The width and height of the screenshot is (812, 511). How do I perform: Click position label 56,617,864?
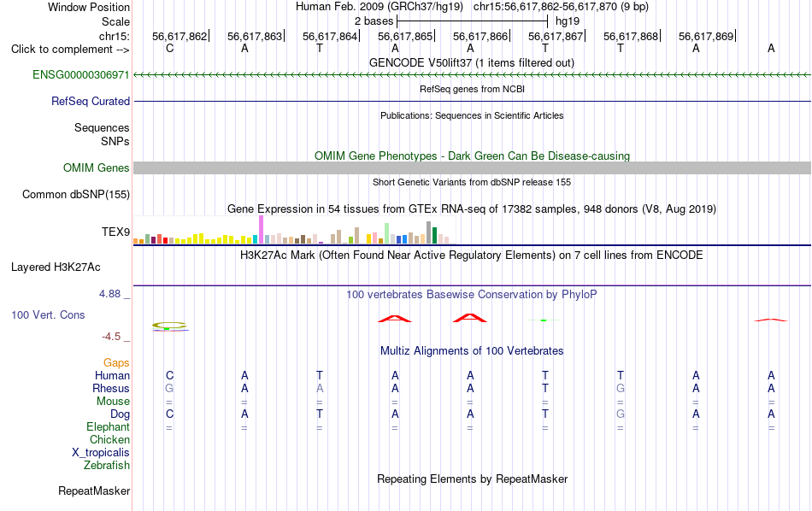[x=330, y=36]
